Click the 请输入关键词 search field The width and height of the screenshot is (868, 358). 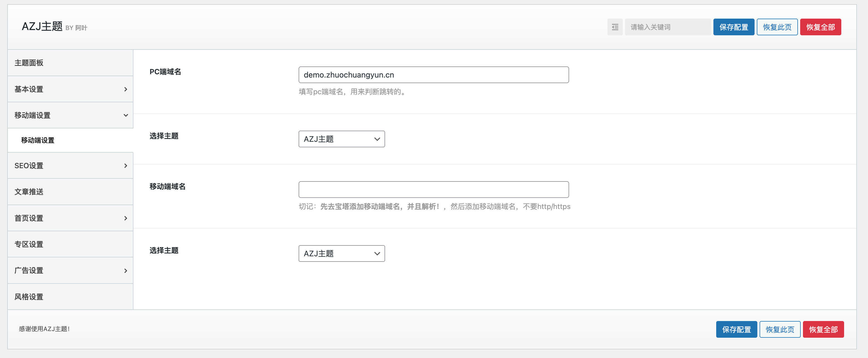pyautogui.click(x=668, y=27)
